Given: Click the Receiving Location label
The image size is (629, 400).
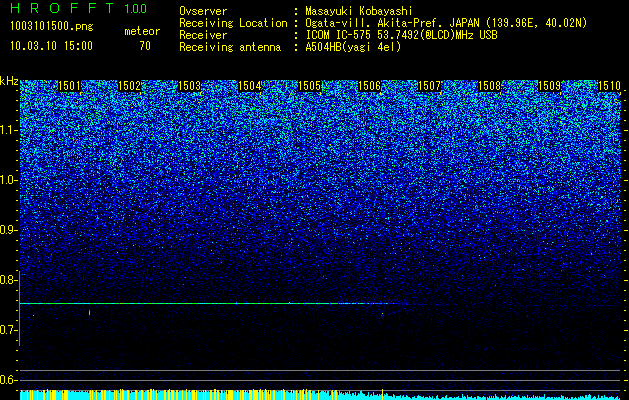Looking at the screenshot, I should pyautogui.click(x=233, y=23).
